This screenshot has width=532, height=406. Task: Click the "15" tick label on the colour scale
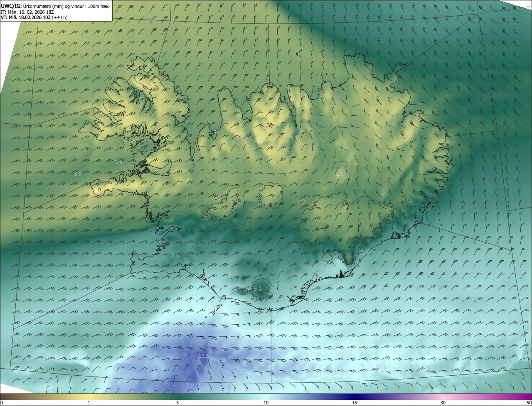355,403
